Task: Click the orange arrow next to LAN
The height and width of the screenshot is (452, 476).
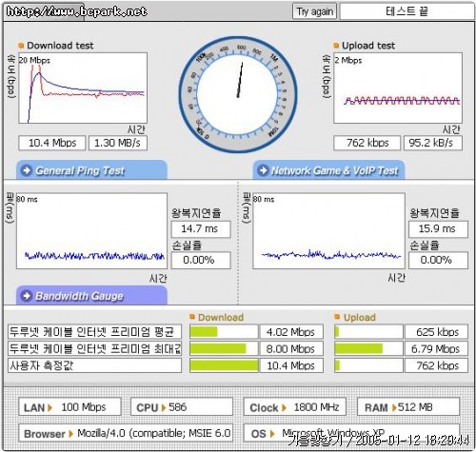Action: pos(50,407)
